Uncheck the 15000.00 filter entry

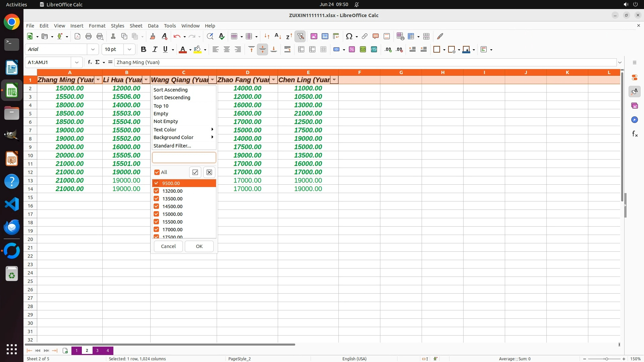pos(156,214)
